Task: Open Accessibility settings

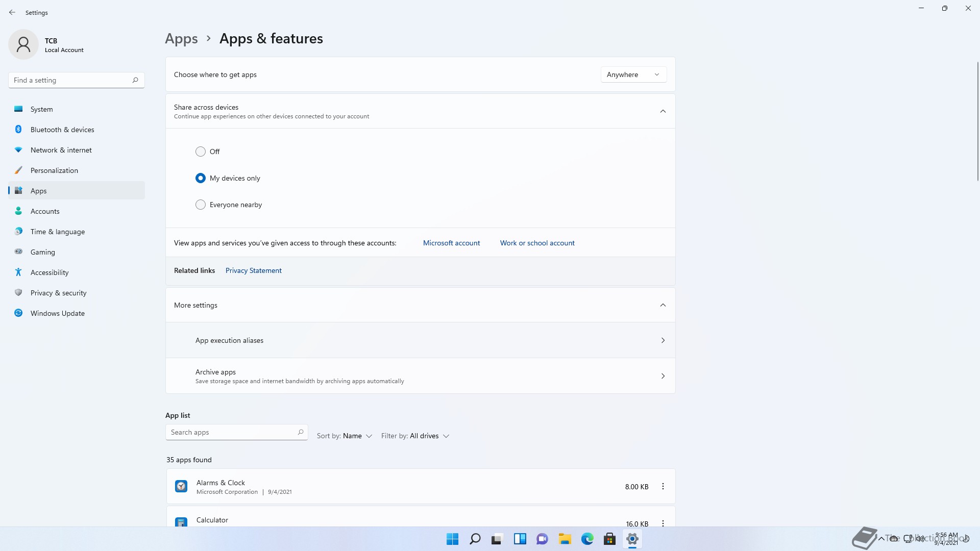Action: pos(77,272)
